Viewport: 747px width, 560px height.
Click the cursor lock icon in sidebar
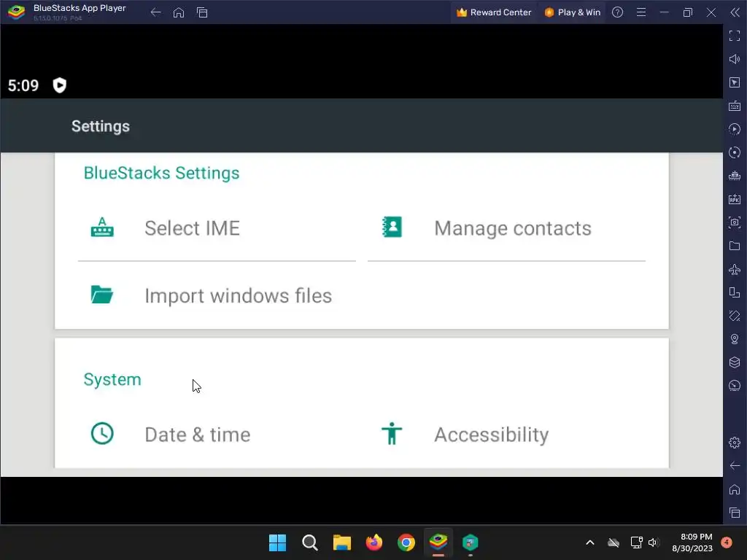click(734, 82)
